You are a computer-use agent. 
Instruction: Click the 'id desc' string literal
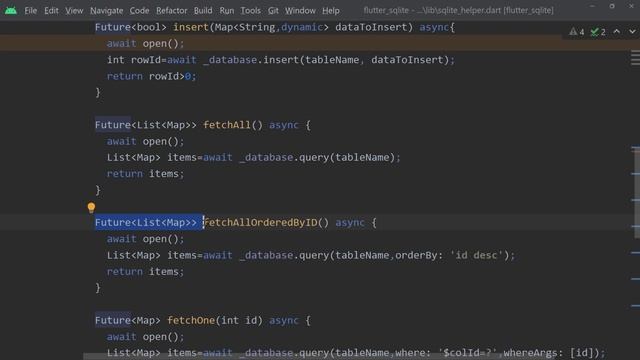(476, 255)
